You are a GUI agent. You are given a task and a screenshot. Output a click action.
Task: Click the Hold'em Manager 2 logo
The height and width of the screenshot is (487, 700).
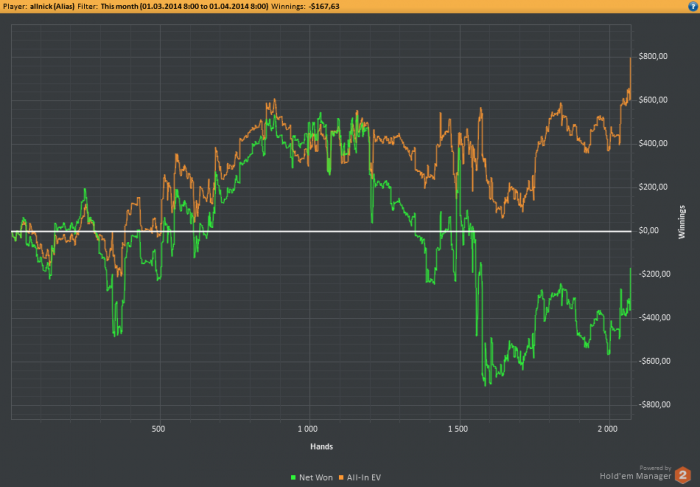pos(682,475)
